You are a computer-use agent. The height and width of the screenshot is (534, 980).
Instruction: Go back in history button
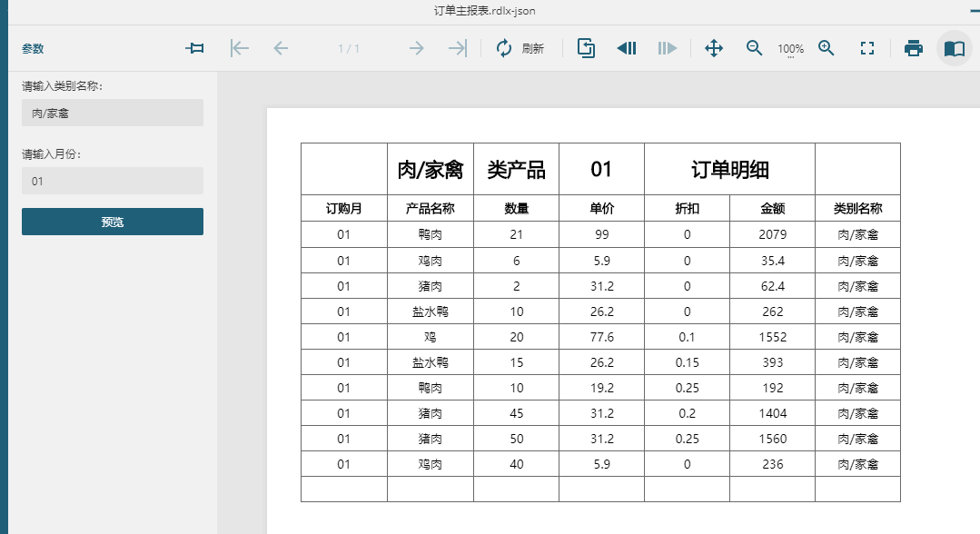click(627, 48)
